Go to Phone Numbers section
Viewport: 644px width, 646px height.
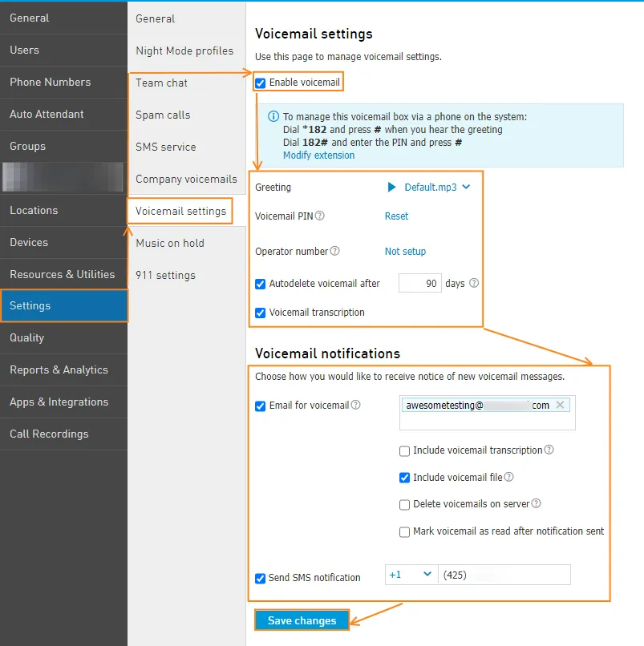pos(63,82)
